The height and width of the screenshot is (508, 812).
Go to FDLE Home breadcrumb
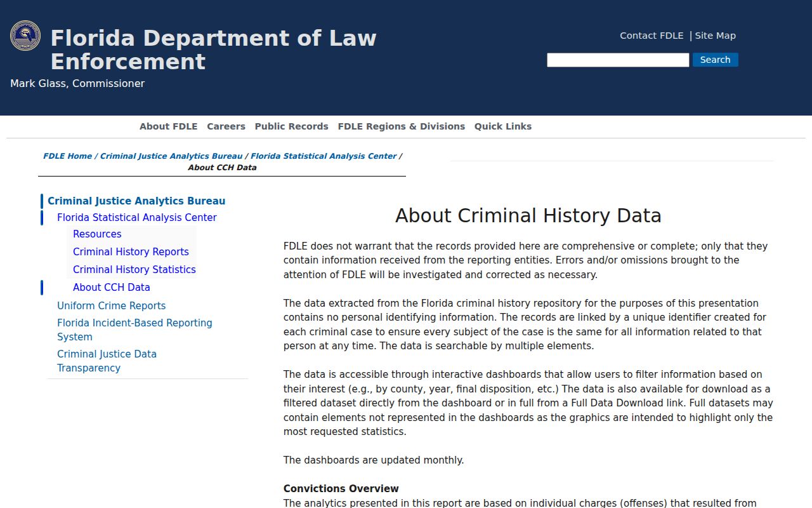[67, 156]
